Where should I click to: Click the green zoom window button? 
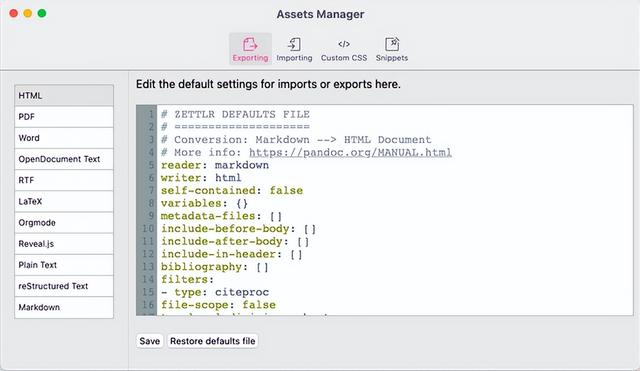[42, 13]
